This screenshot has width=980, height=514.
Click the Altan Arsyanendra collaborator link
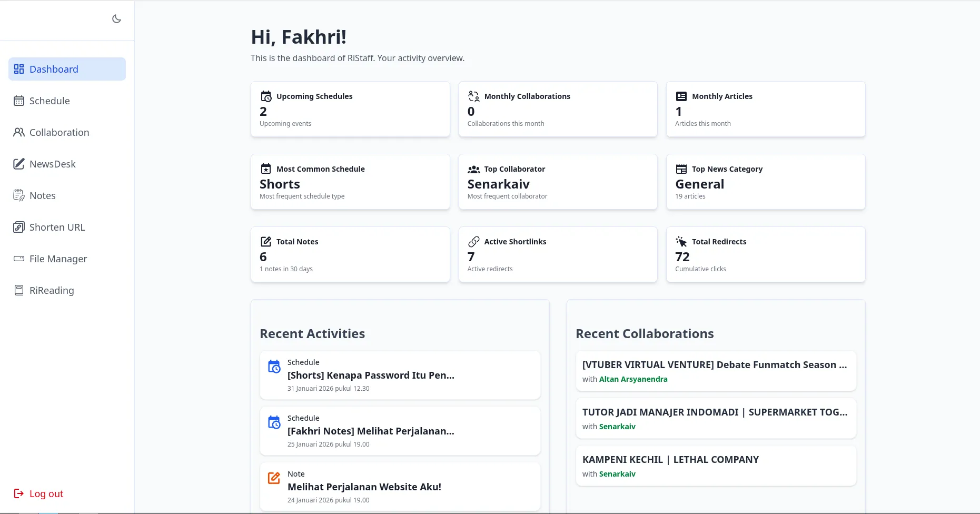tap(633, 379)
